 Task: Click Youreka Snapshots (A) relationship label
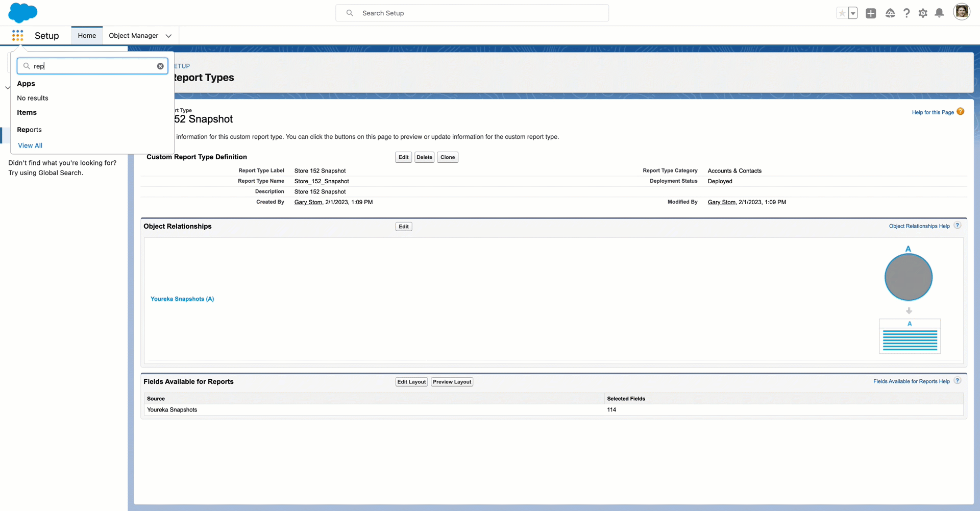click(182, 299)
